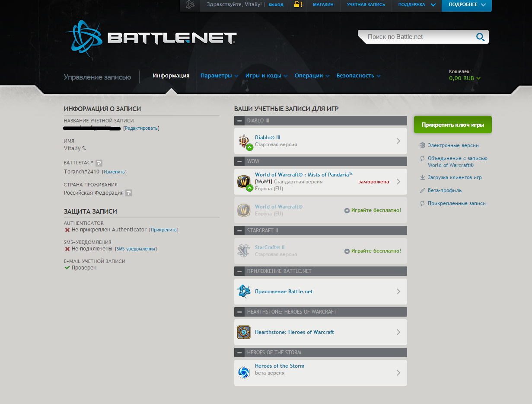Image resolution: width=532 pixels, height=404 pixels.
Task: Open the Параметры dropdown menu
Action: [x=219, y=76]
